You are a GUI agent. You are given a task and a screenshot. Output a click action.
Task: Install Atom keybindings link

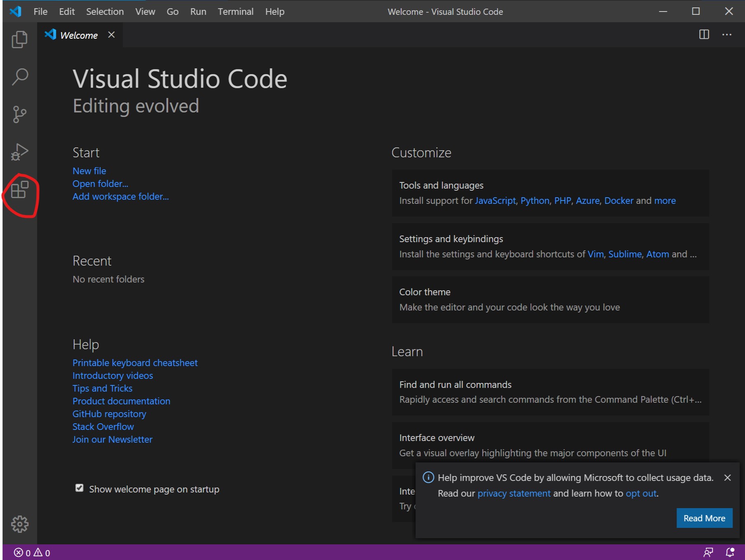point(658,254)
